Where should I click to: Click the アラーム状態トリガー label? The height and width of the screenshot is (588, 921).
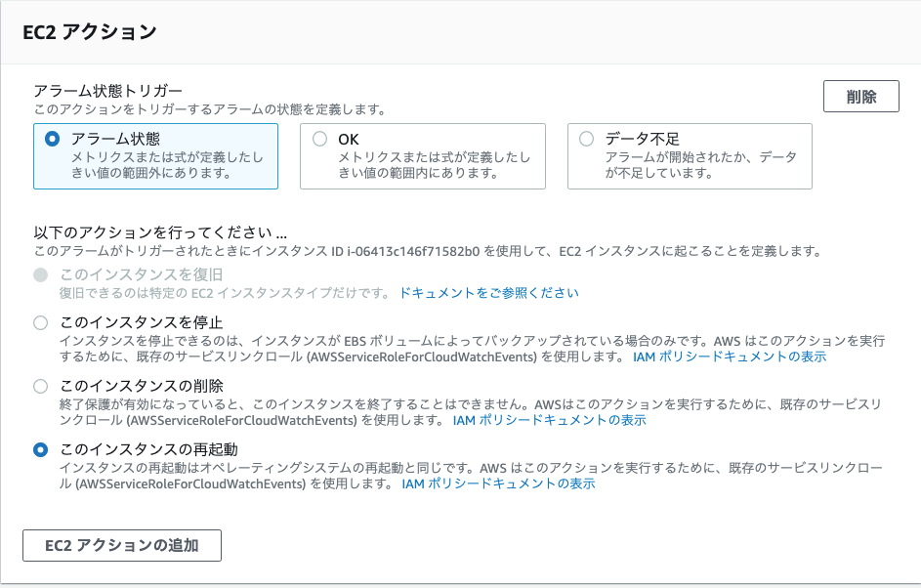click(108, 91)
